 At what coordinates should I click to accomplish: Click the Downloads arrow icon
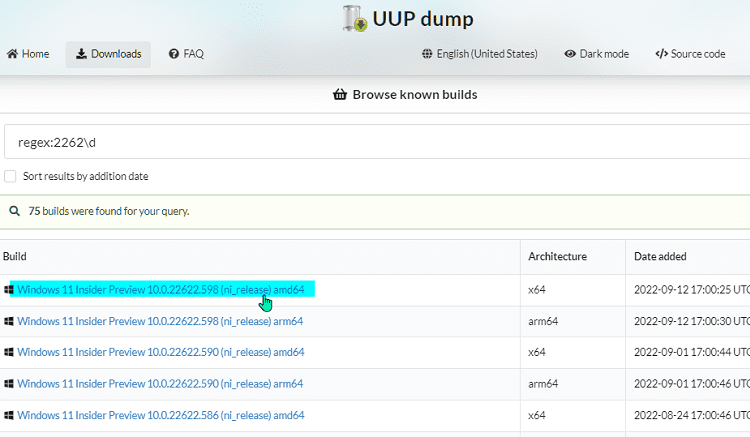pos(82,54)
